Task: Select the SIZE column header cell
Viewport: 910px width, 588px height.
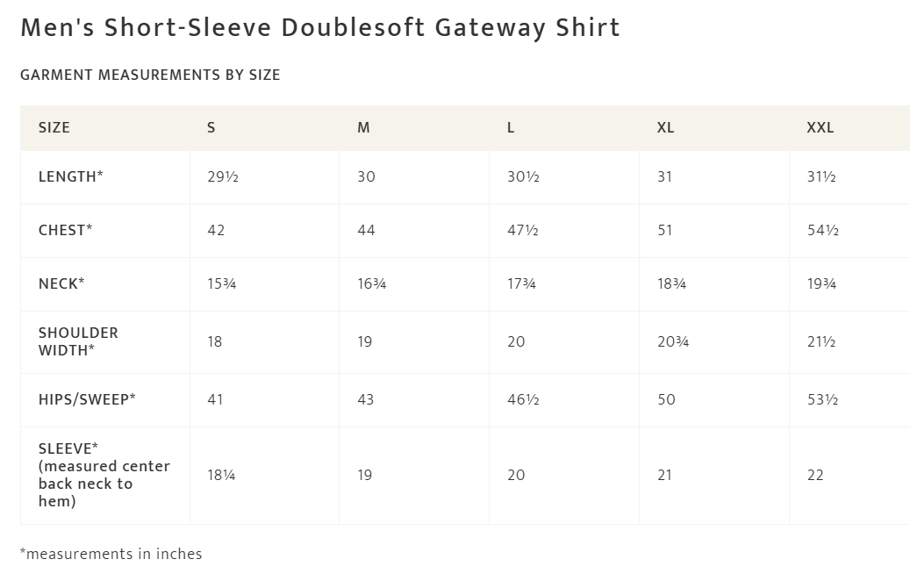Action: pyautogui.click(x=54, y=128)
